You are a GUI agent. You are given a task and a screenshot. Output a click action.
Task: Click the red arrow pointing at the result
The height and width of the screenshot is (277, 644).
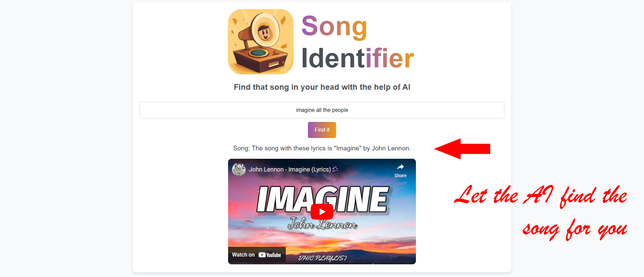[462, 149]
